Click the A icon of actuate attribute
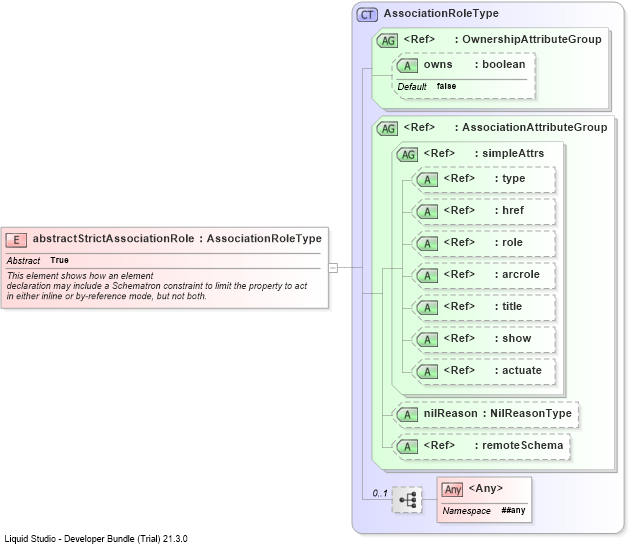 tap(427, 372)
